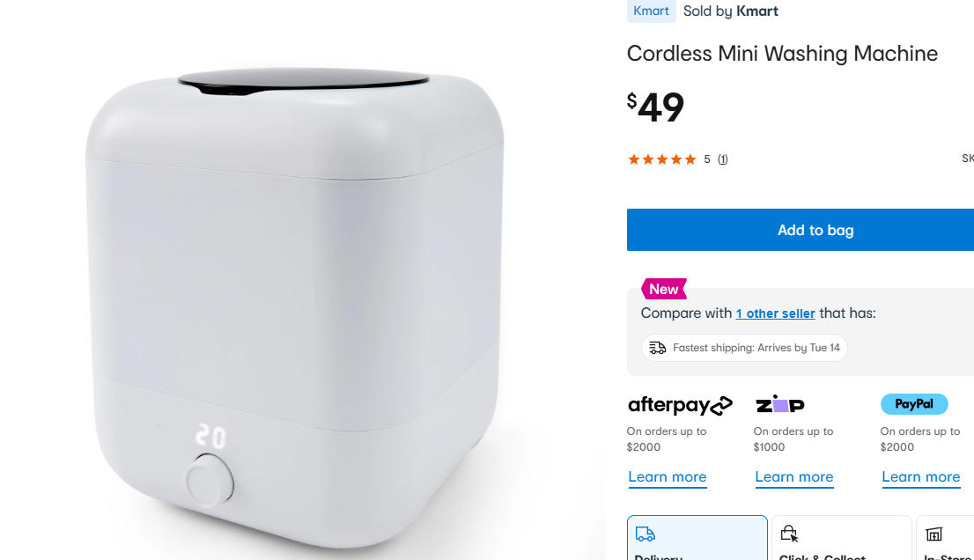
Task: Click the Afterpay logo
Action: coord(680,405)
